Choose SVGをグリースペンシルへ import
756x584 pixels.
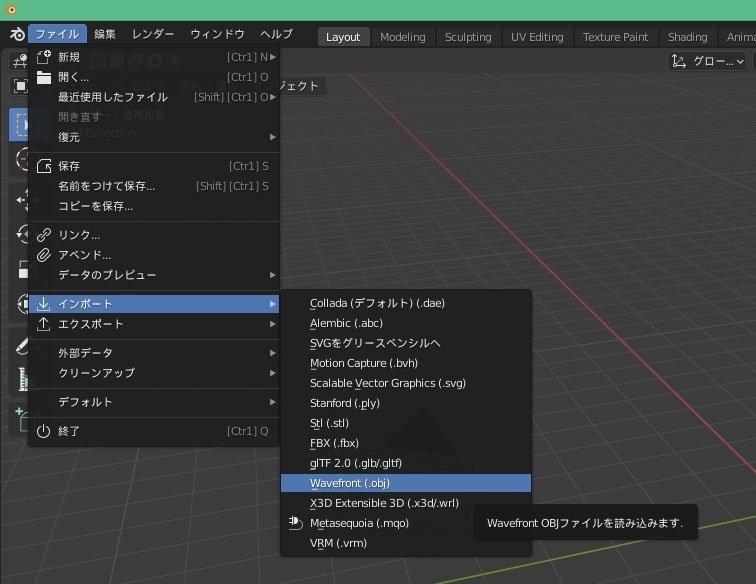pyautogui.click(x=406, y=343)
